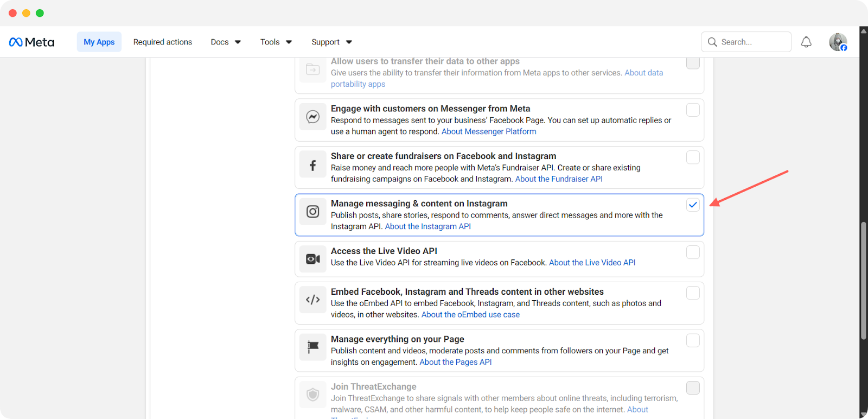
Task: Click the oEmbed code brackets icon
Action: (x=313, y=300)
